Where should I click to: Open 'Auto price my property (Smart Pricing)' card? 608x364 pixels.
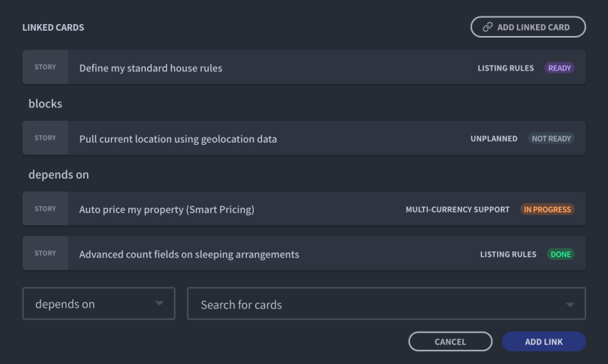point(304,209)
